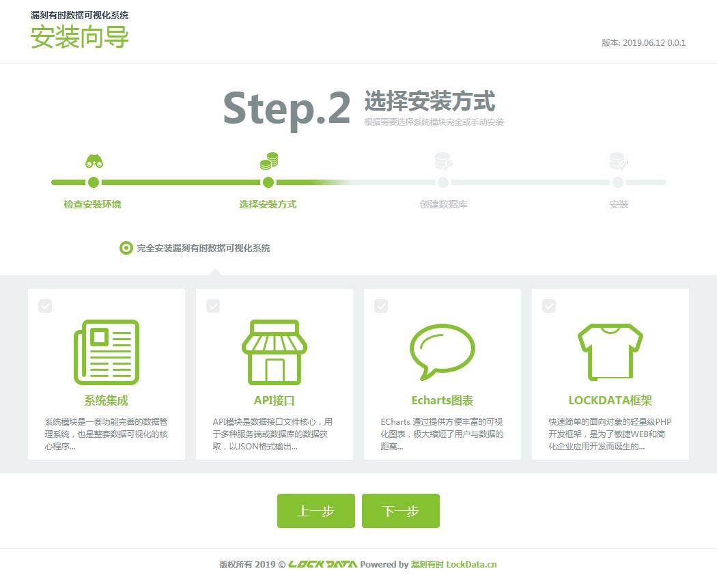This screenshot has width=717, height=588.
Task: Click the database icon above 创建数据库
Action: (x=444, y=161)
